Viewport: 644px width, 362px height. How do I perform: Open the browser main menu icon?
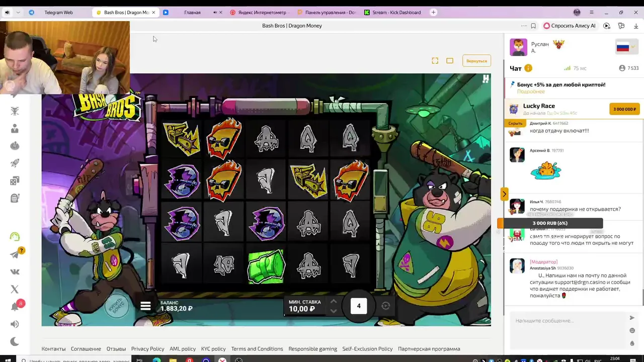pyautogui.click(x=592, y=13)
